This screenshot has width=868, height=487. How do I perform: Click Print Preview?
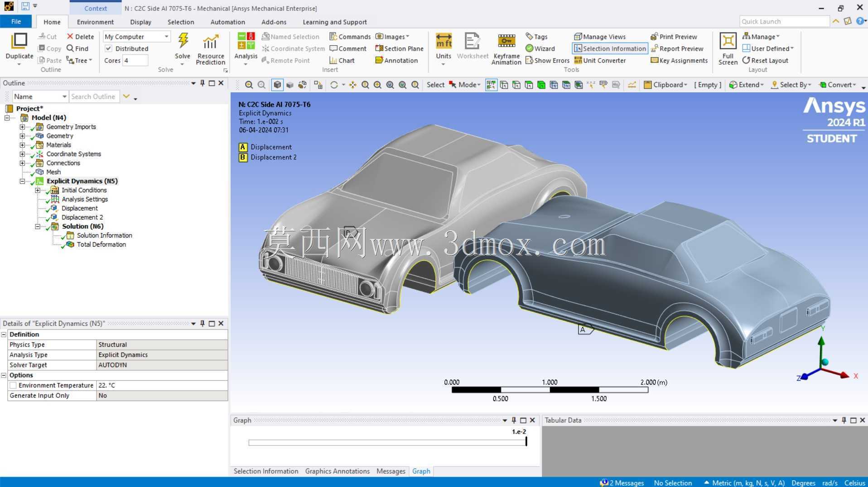tap(674, 37)
